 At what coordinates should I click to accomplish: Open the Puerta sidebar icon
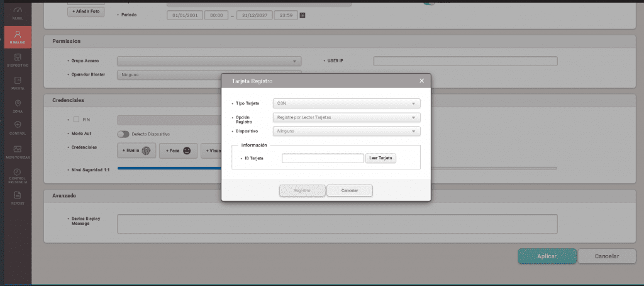click(x=17, y=83)
